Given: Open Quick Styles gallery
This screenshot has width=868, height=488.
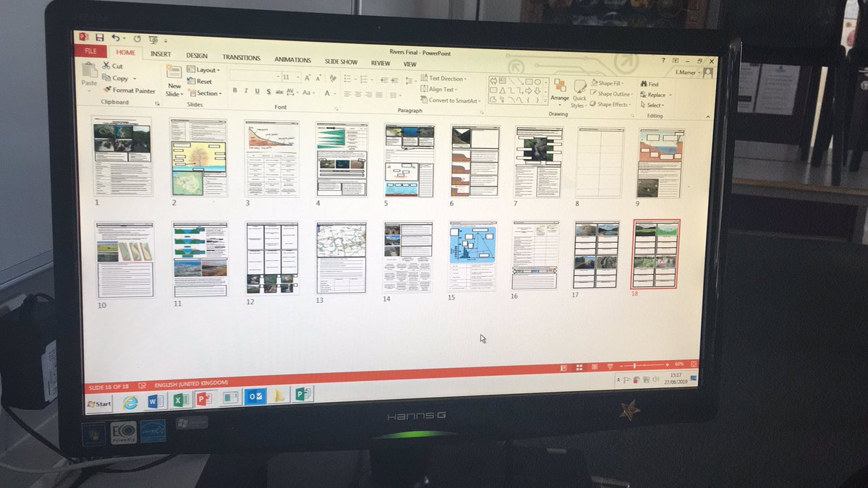Looking at the screenshot, I should coord(579,93).
